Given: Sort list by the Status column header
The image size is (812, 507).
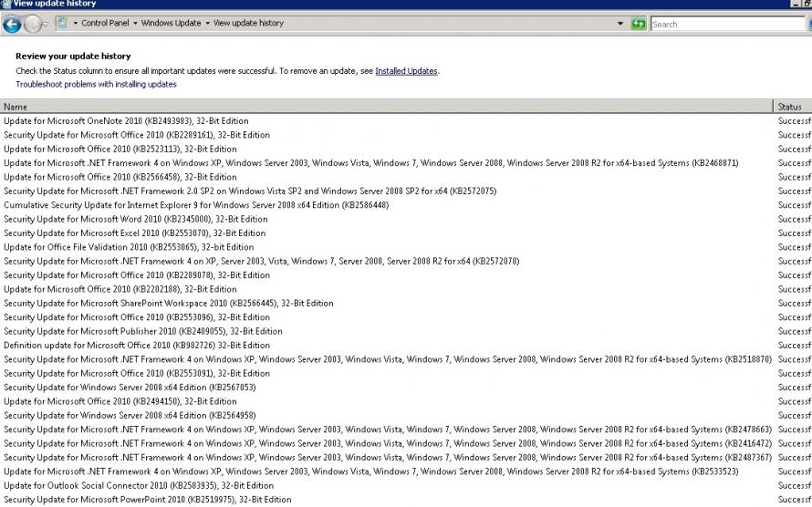Looking at the screenshot, I should 790,107.
